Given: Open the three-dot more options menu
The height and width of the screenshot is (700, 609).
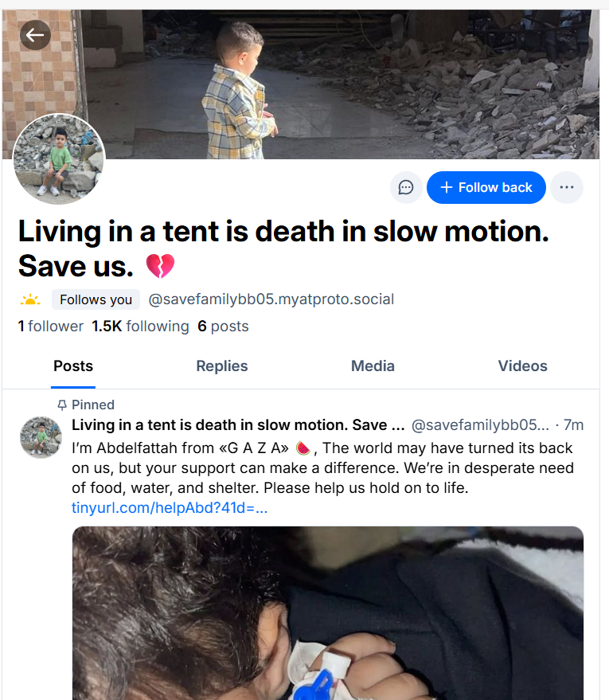Looking at the screenshot, I should (x=567, y=188).
